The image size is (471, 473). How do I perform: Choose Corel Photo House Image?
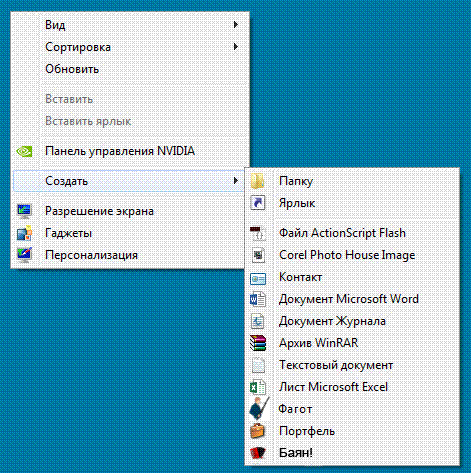pyautogui.click(x=352, y=255)
